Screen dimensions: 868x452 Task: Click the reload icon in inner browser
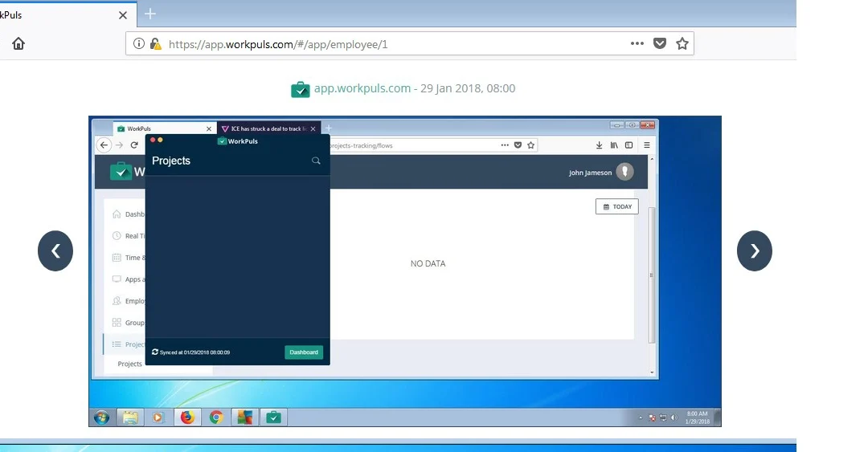[134, 145]
